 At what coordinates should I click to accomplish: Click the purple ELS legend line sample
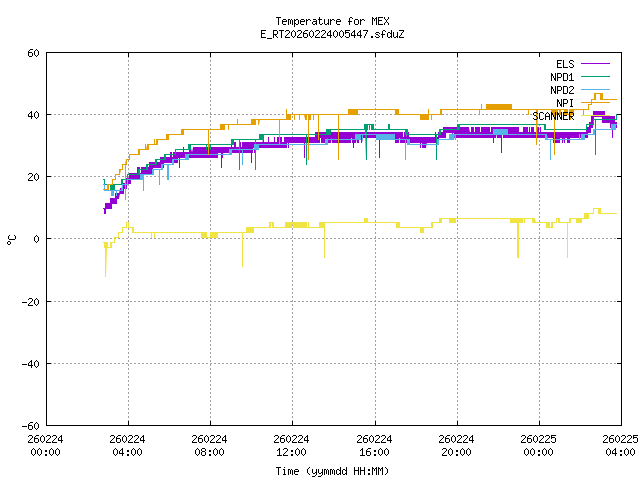[595, 64]
